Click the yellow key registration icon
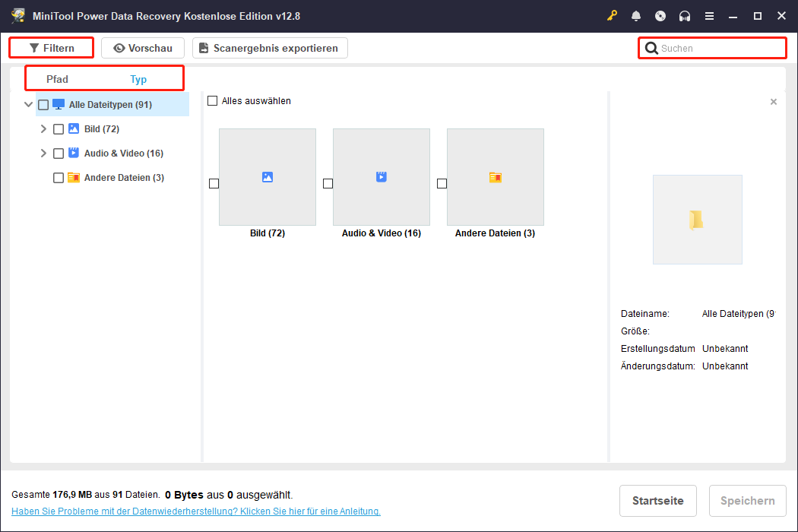This screenshot has height=532, width=798. [613, 16]
